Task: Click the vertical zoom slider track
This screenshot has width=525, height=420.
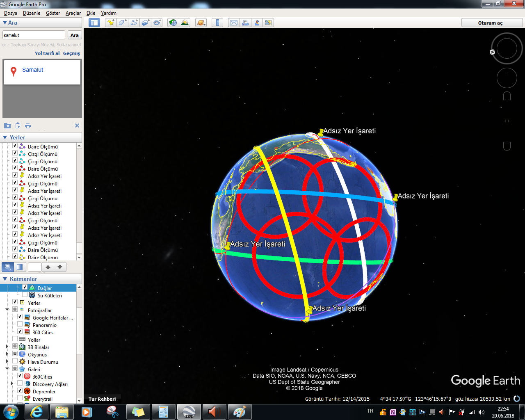Action: point(507,121)
